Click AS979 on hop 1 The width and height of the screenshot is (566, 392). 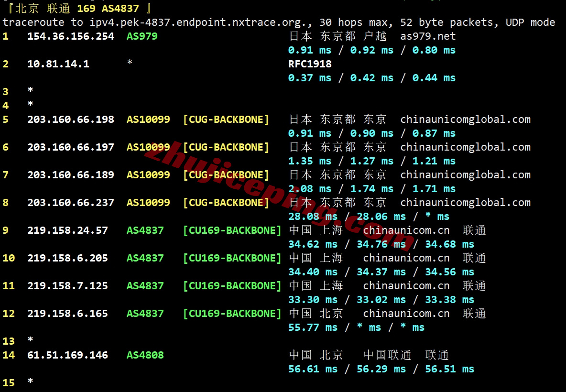pos(142,36)
